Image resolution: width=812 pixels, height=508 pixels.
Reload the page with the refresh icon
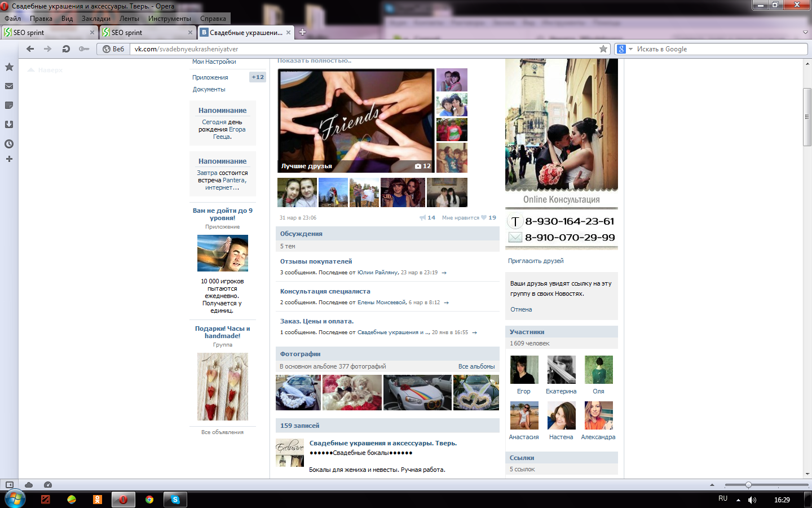click(x=66, y=49)
